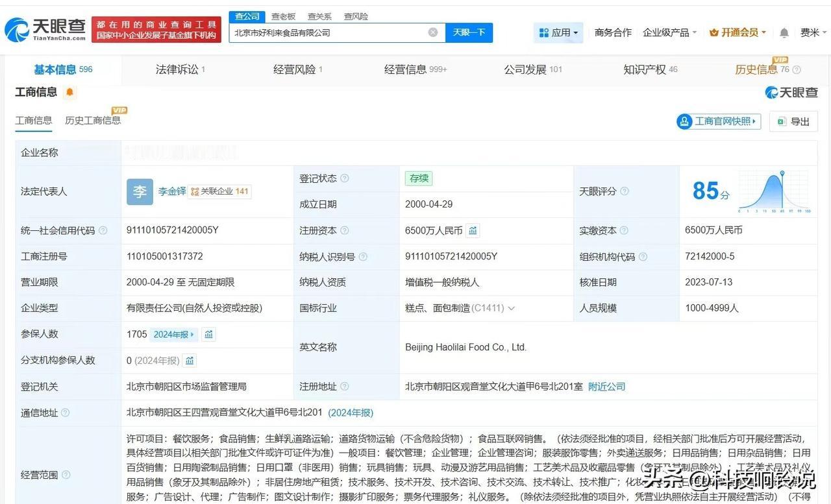Expand the 2024年报 selector for 参保人数

174,334
